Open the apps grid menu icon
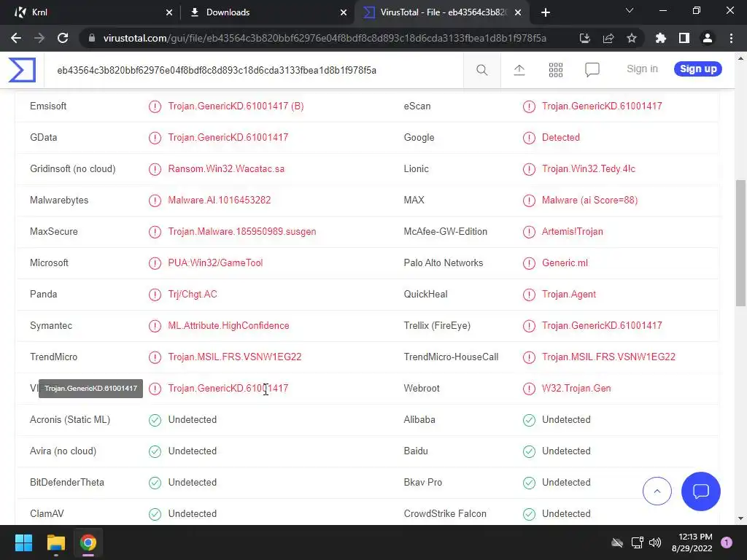This screenshot has width=747, height=560. click(556, 70)
